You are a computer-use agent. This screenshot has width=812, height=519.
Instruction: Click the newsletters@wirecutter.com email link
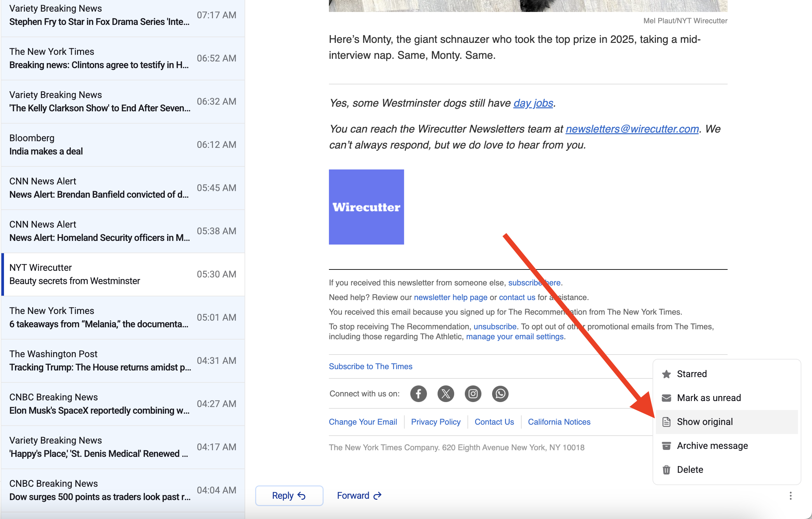pos(632,129)
